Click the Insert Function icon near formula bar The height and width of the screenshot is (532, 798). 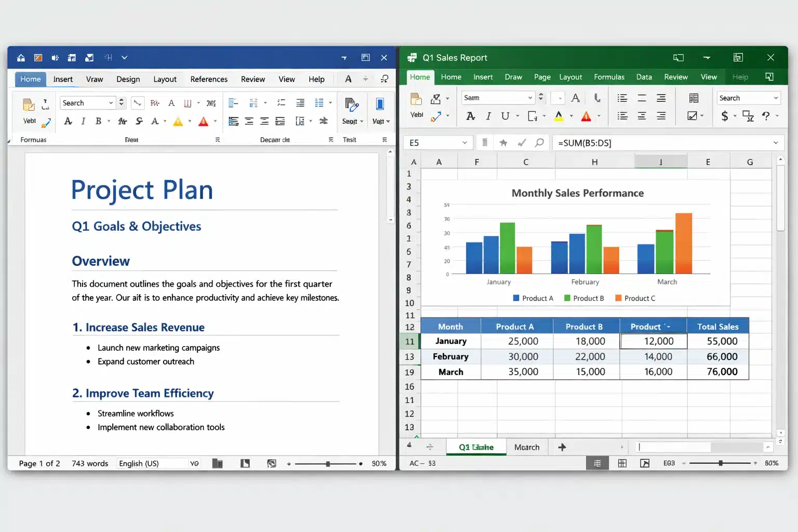click(539, 142)
